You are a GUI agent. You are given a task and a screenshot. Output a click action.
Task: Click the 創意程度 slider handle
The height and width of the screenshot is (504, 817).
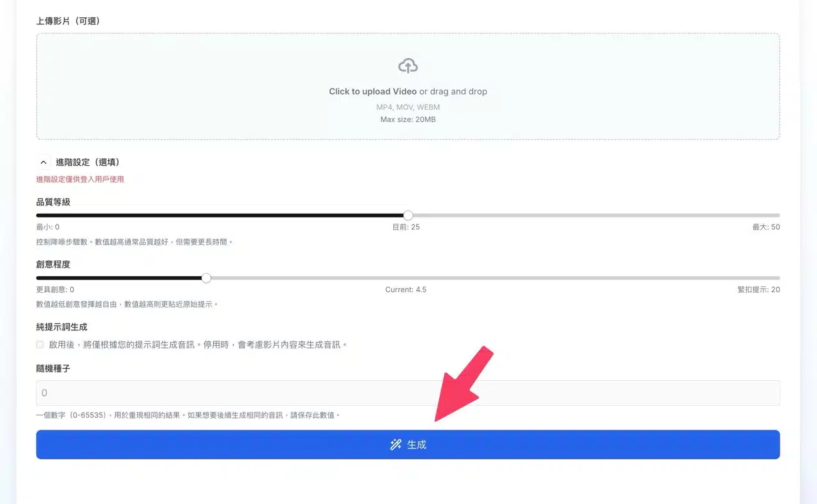pos(206,278)
